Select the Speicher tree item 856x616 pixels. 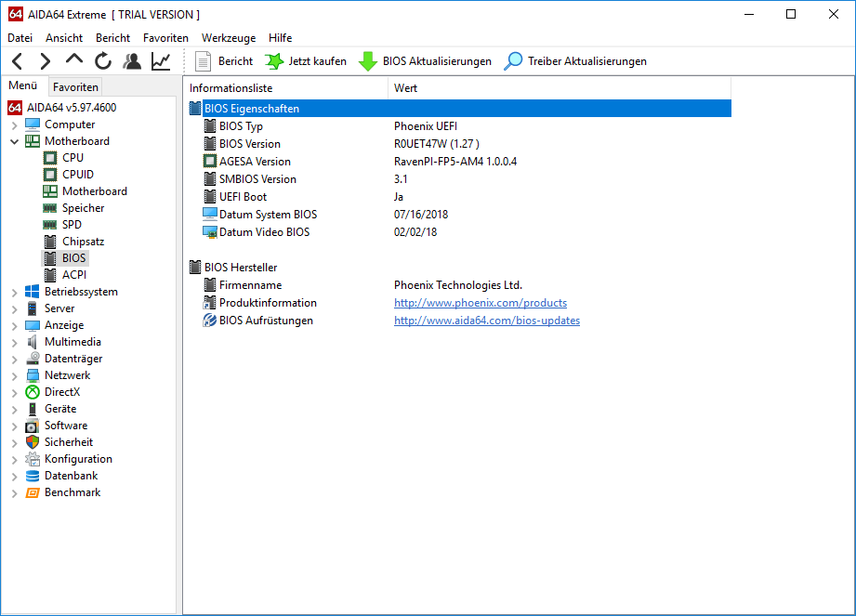pos(83,208)
